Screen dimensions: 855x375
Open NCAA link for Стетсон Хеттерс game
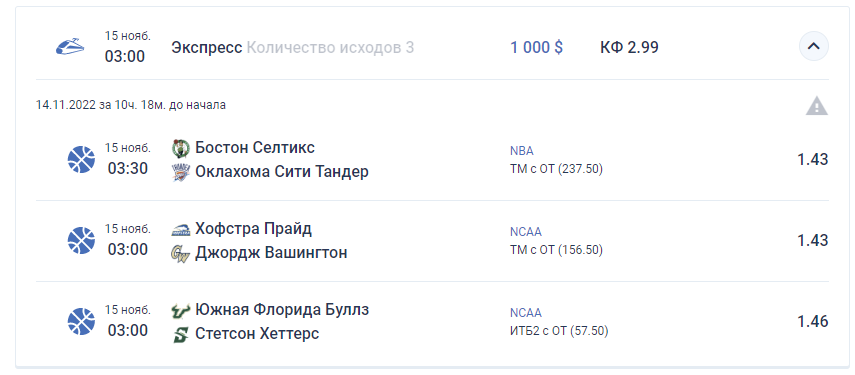click(526, 312)
